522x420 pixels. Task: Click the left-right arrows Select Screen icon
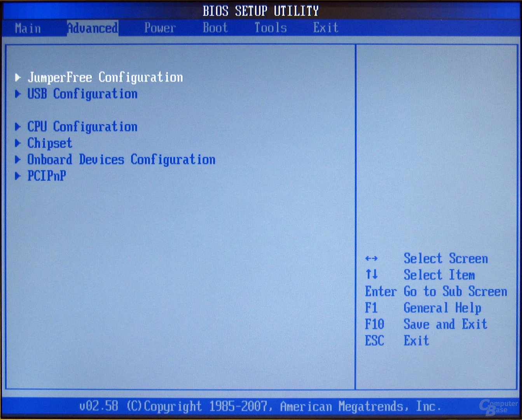[x=372, y=259]
